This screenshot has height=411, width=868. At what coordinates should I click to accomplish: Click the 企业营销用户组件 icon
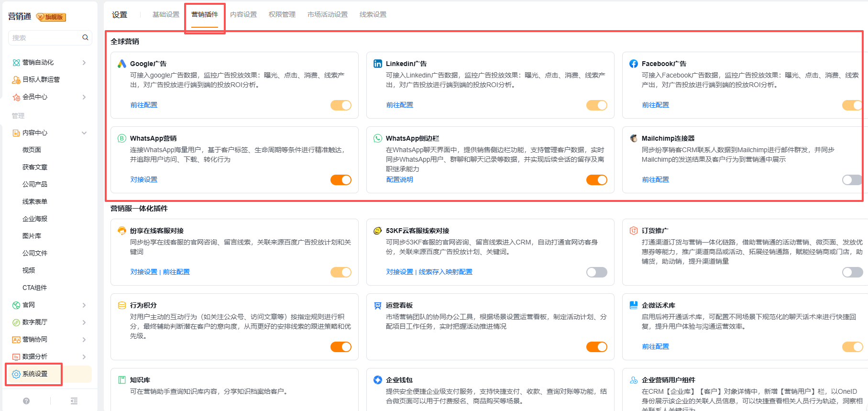(634, 380)
